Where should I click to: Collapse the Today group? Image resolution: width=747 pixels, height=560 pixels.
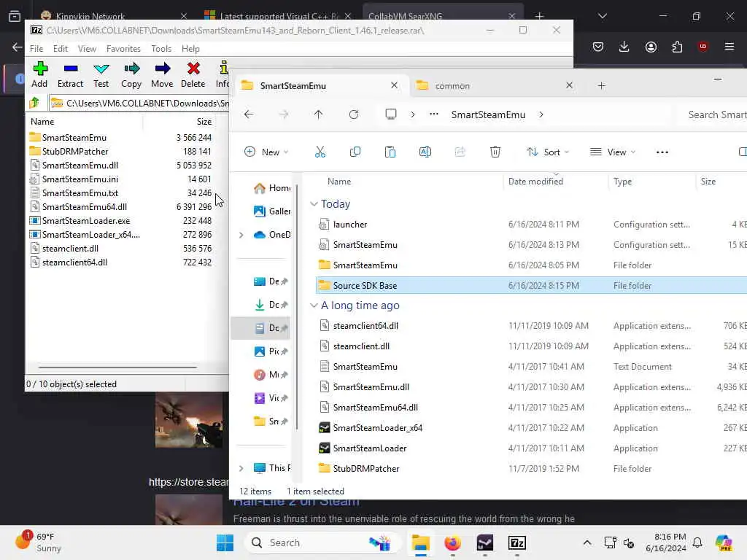point(314,204)
